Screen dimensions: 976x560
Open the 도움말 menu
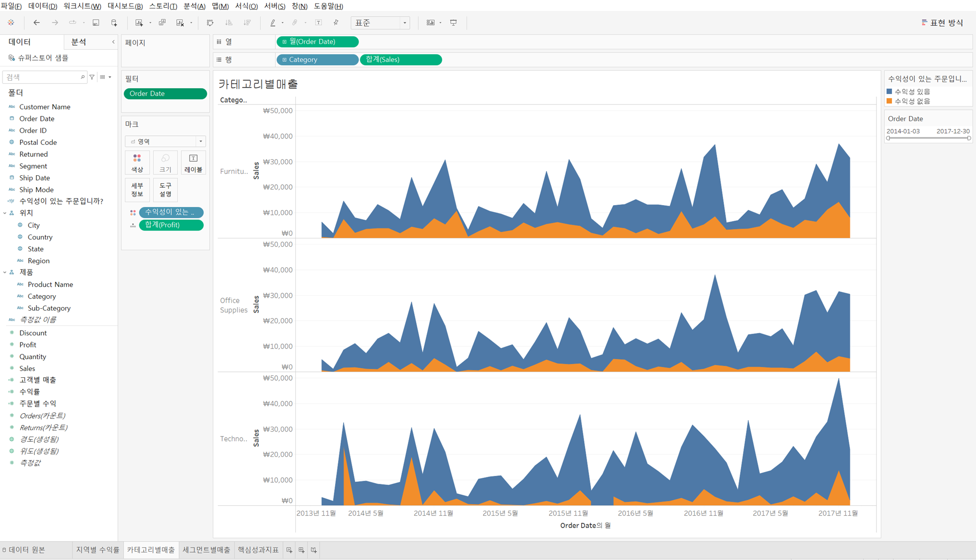click(328, 6)
